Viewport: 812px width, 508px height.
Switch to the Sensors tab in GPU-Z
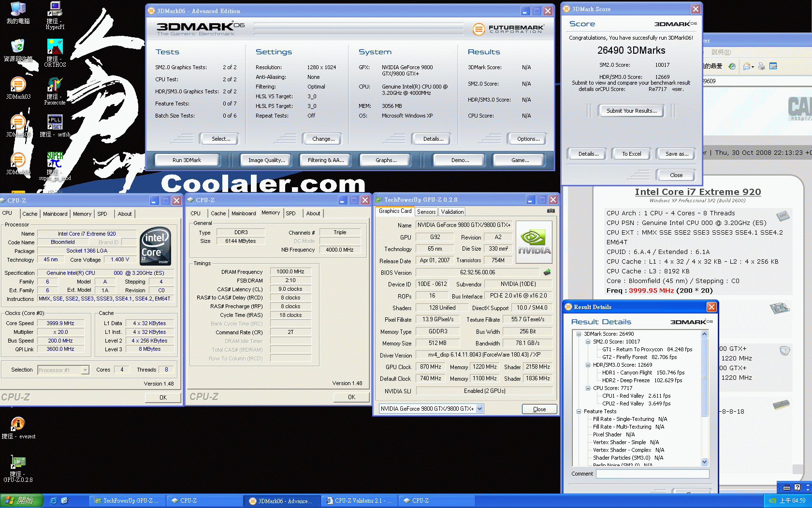coord(426,211)
